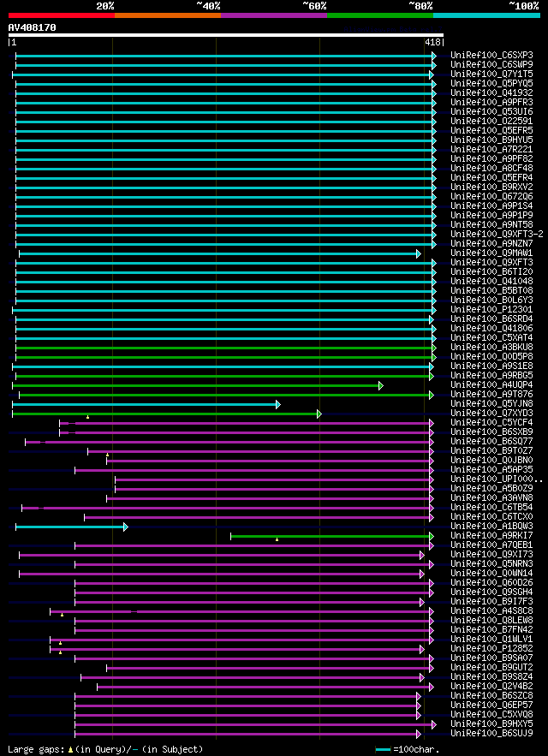Click the UniRef100_Q5EFR4 label
This screenshot has height=756, width=548.
click(491, 177)
